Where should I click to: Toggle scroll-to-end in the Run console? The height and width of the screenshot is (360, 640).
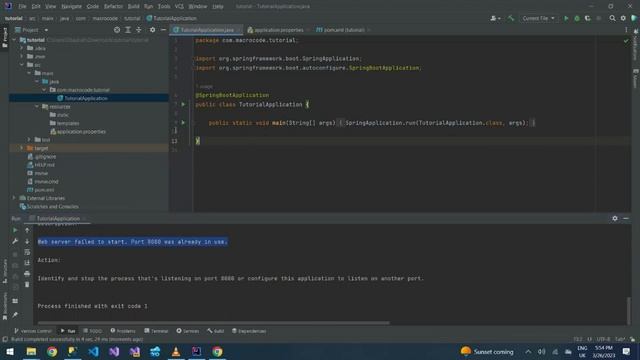tap(27, 263)
